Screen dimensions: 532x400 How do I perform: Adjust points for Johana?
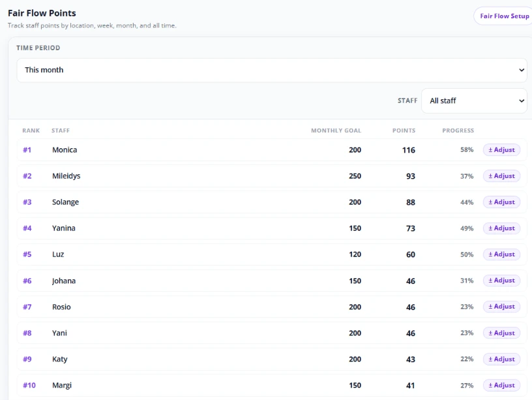[501, 281]
